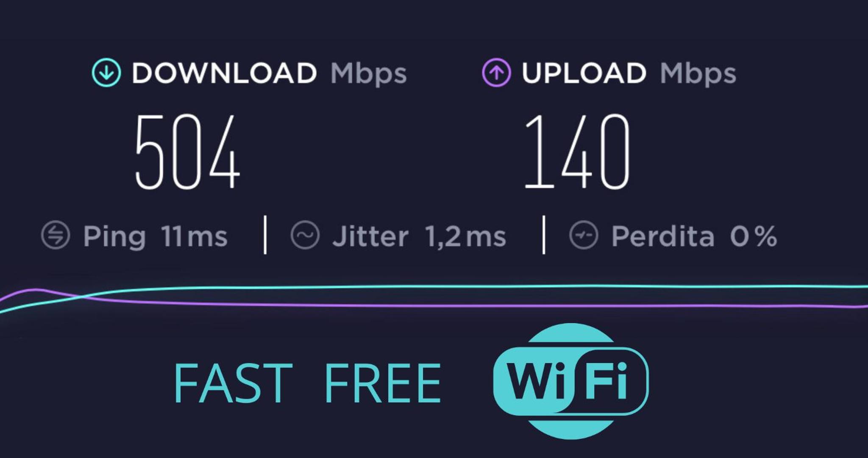The height and width of the screenshot is (458, 868).
Task: Click the purple upload arrow icon
Action: click(x=496, y=73)
